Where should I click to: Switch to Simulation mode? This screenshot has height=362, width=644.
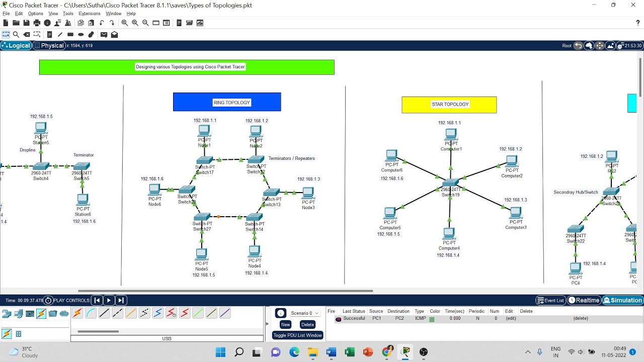[x=622, y=300]
